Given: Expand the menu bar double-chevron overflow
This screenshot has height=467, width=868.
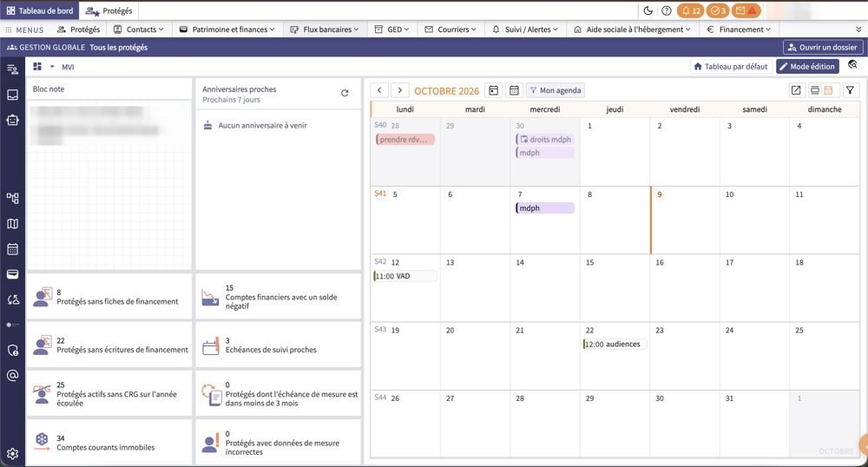Looking at the screenshot, I should 858,30.
